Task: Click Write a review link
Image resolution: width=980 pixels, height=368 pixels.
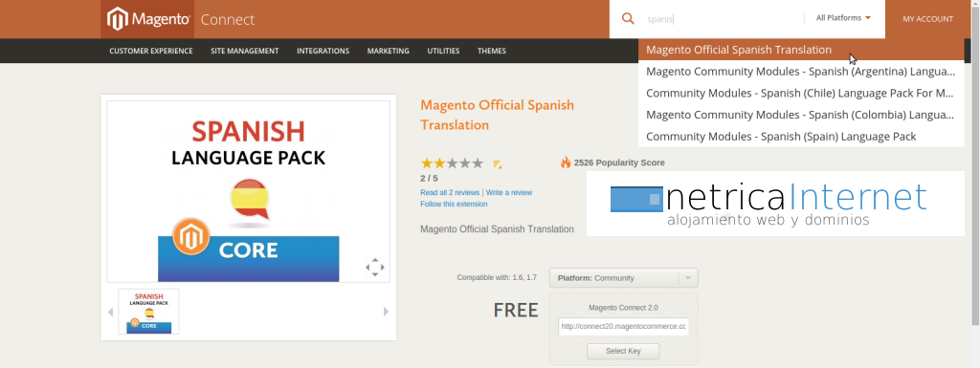Action: point(509,193)
